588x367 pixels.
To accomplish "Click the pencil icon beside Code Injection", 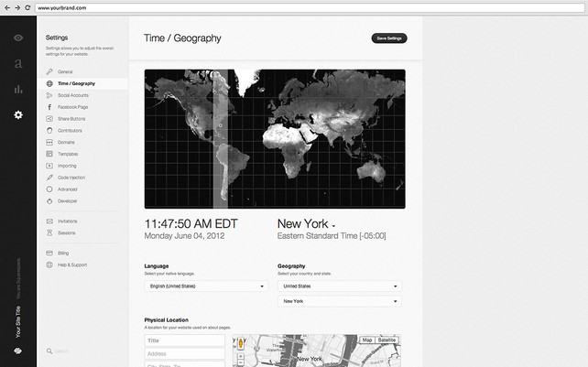I will [49, 178].
